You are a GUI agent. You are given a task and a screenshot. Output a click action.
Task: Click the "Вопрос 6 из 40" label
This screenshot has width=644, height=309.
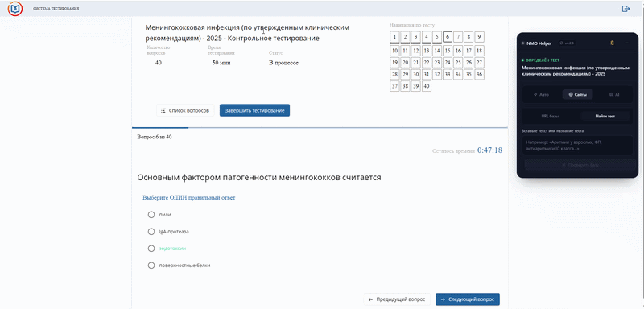[155, 137]
